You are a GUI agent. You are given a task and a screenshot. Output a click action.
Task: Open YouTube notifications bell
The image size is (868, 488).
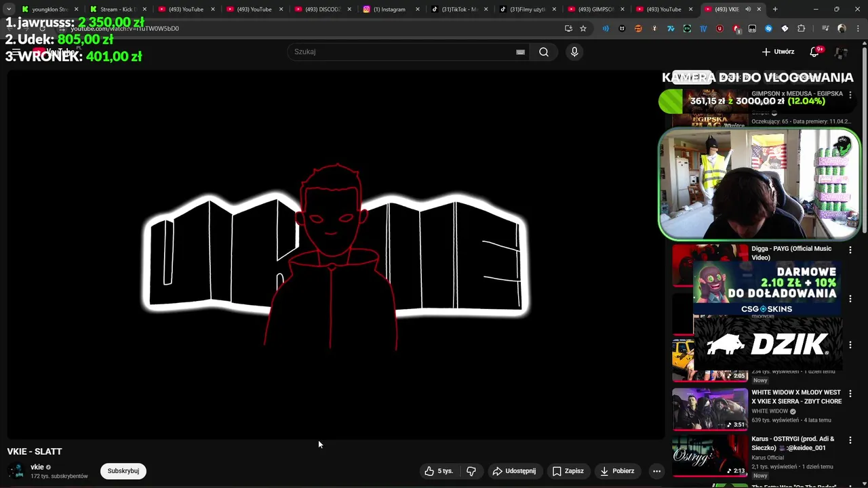pyautogui.click(x=815, y=52)
